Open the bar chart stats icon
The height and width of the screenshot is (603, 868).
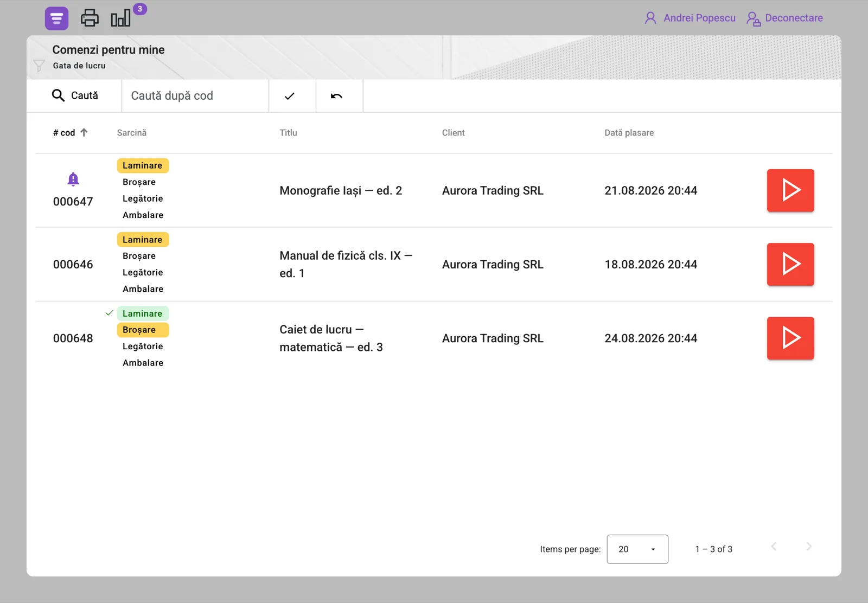click(121, 18)
